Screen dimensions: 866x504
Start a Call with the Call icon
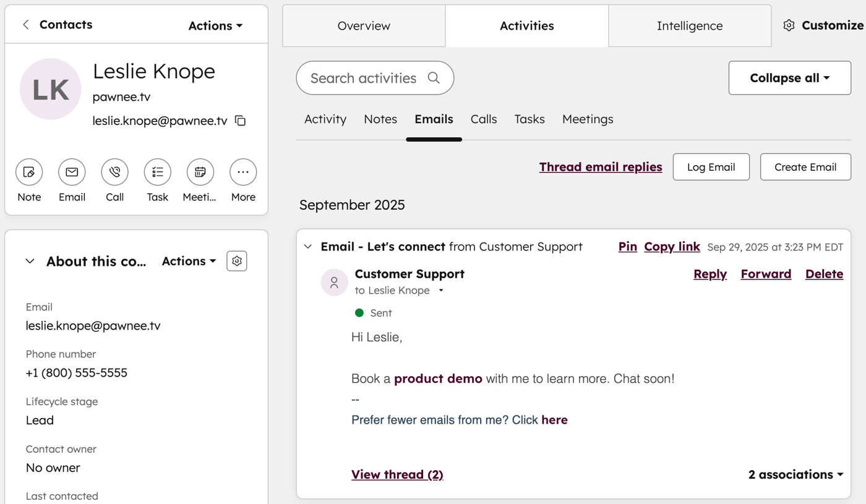(x=114, y=172)
